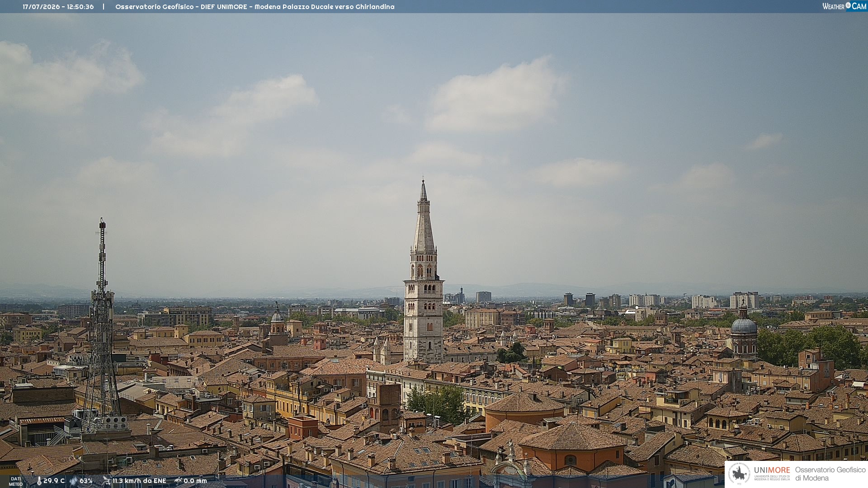The height and width of the screenshot is (488, 868).
Task: Click the UNIMORE horseman seal
Action: tap(739, 474)
